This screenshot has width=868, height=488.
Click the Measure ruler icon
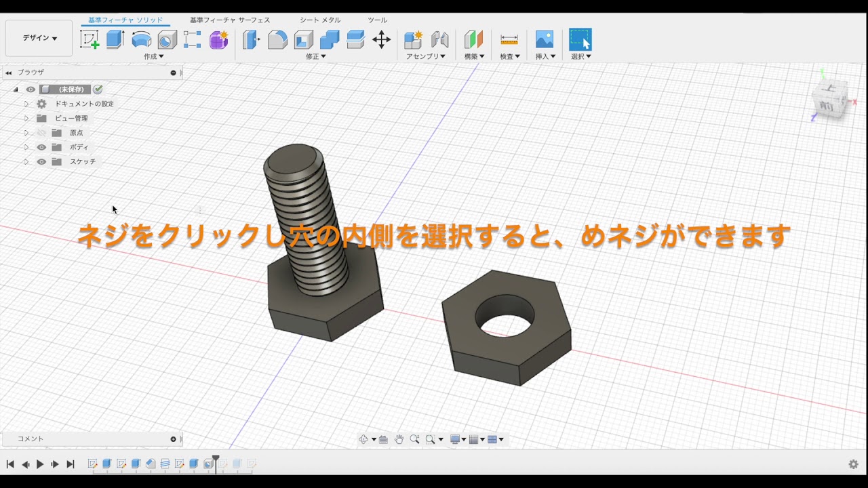click(509, 39)
